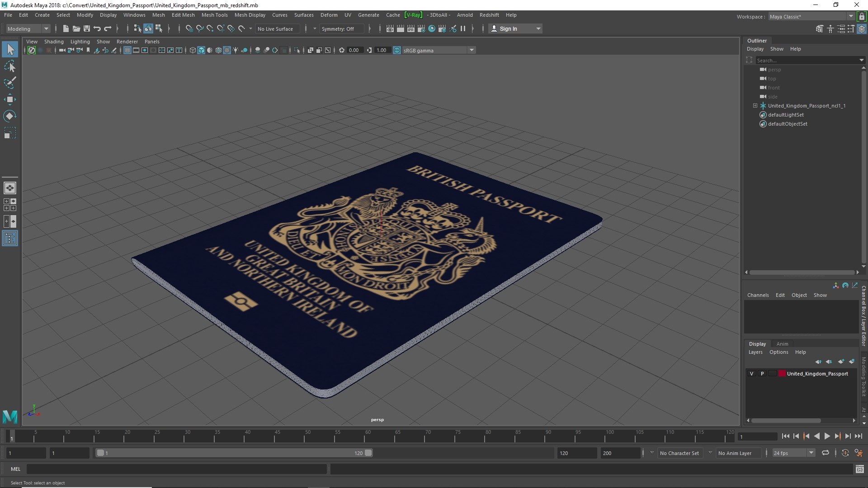Open the Maya Classic workspace dropdown
Viewport: 868px width, 488px height.
pos(811,17)
